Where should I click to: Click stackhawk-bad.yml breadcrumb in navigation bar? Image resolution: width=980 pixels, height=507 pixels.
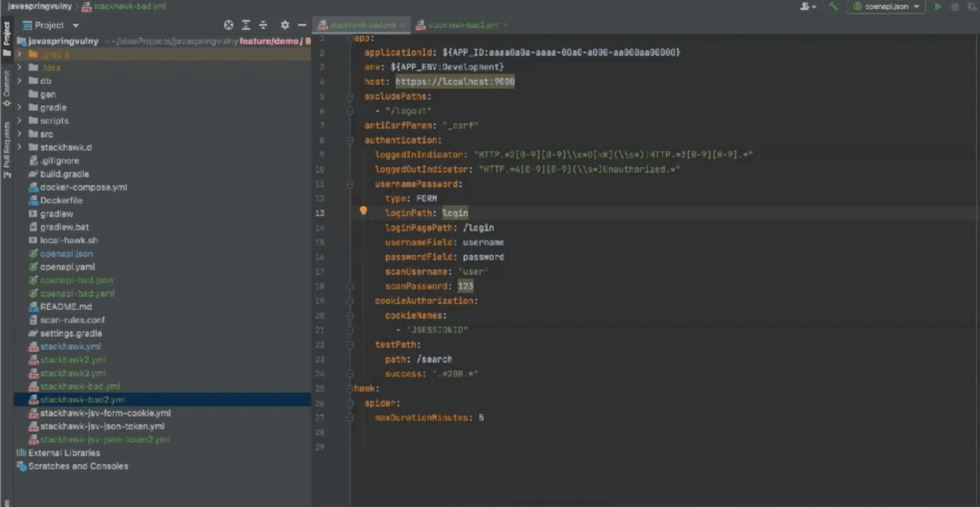click(x=124, y=6)
